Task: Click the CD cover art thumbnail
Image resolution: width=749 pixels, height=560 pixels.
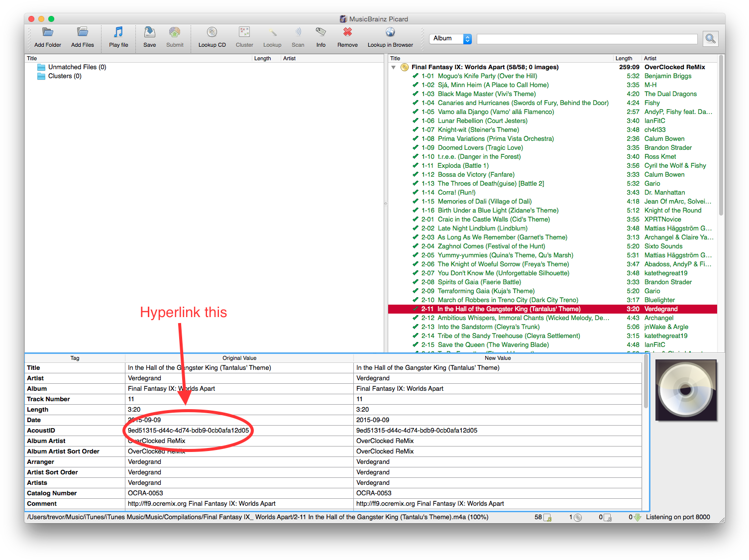Action: (686, 391)
